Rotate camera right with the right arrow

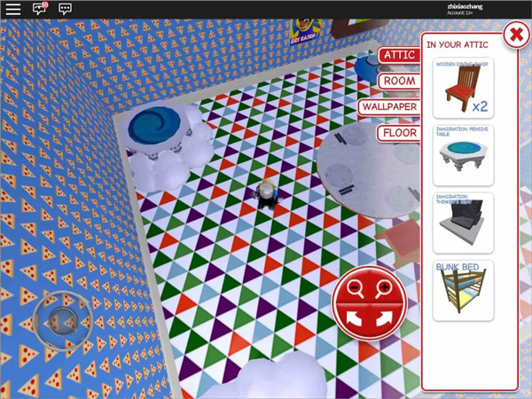pos(385,317)
